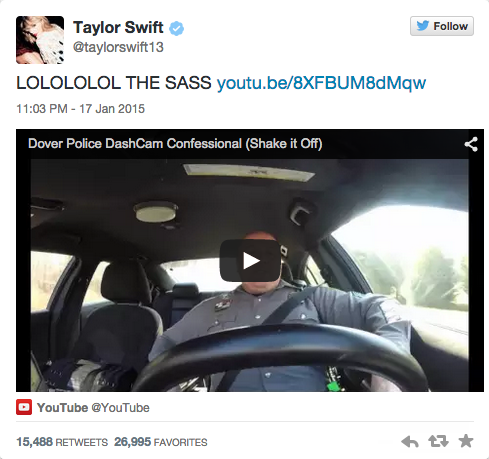Open the Taylor Swift display name
This screenshot has height=459, width=489.
coord(118,28)
